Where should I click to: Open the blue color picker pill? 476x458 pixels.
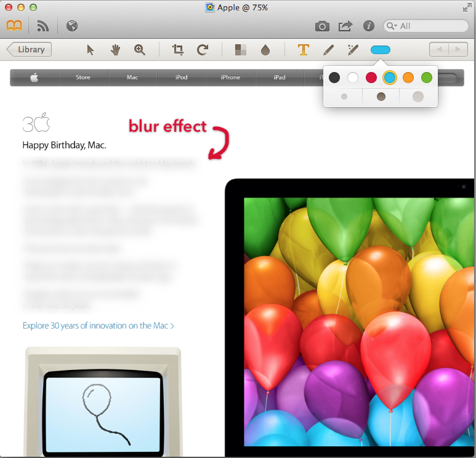click(x=380, y=50)
